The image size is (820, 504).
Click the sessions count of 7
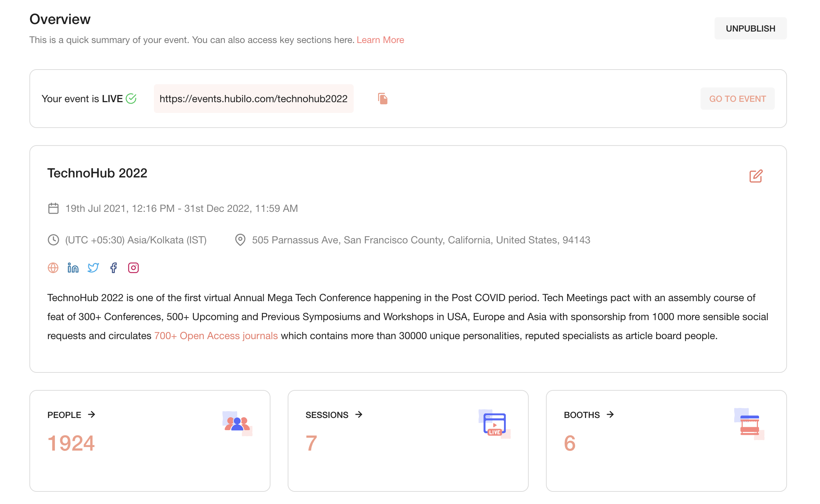311,443
